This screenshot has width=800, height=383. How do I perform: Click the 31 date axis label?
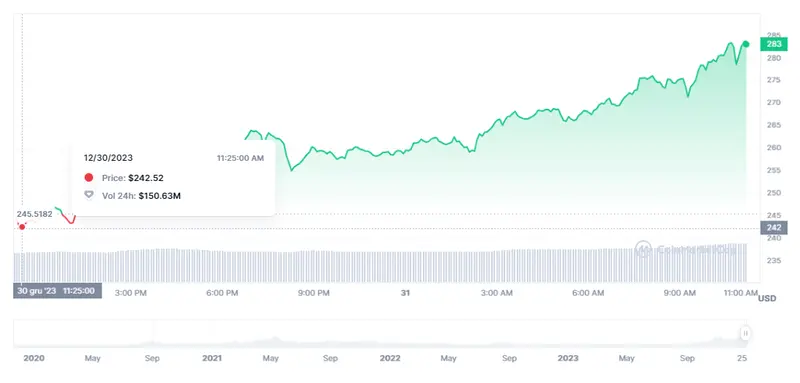tap(405, 293)
